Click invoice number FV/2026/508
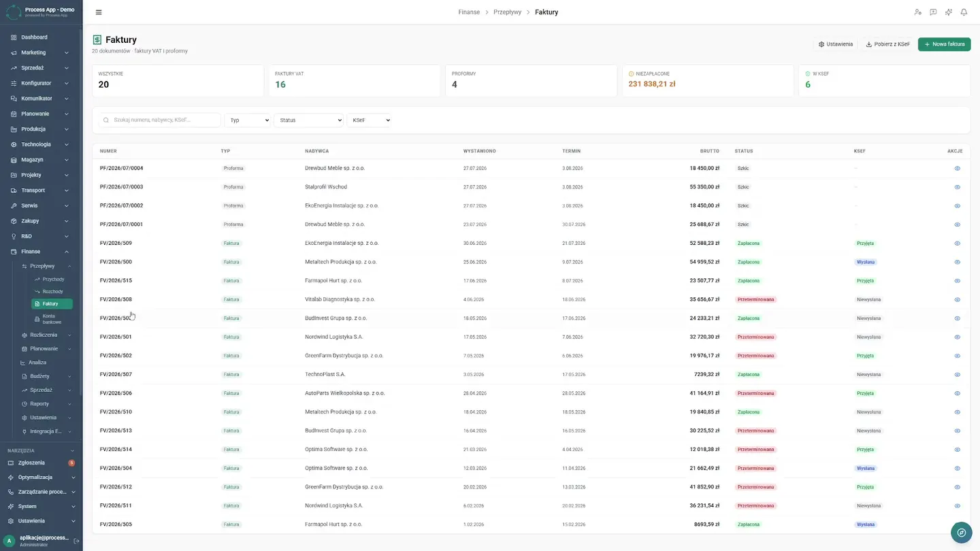The image size is (980, 551). [x=116, y=299]
